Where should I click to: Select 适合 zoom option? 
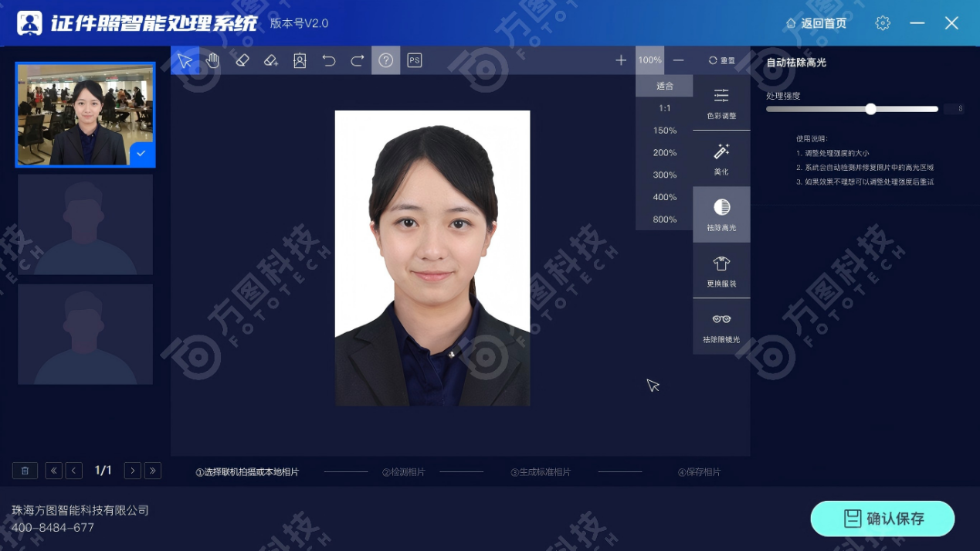[664, 86]
